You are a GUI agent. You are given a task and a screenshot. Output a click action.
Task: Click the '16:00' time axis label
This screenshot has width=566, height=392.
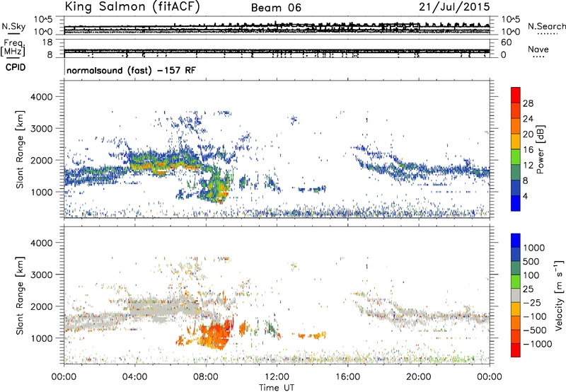click(x=347, y=377)
